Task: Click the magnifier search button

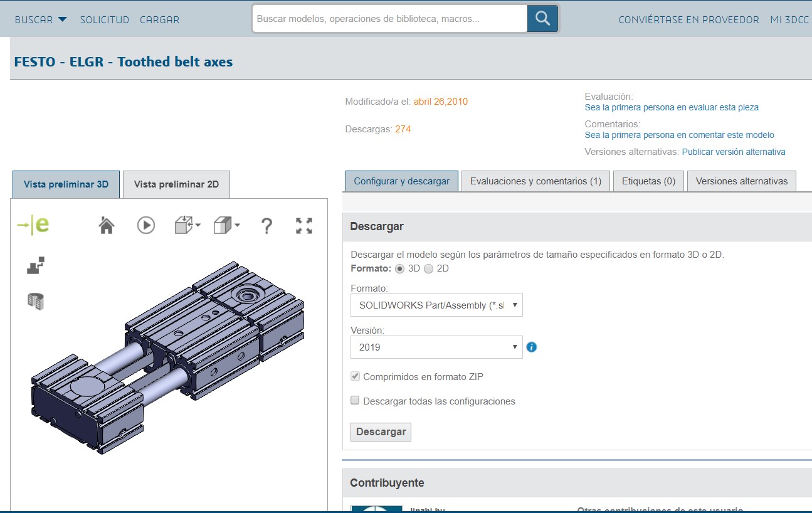Action: pyautogui.click(x=543, y=19)
